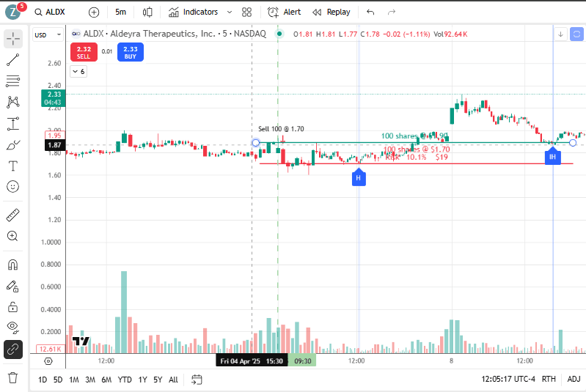Start bar Replay mode
This screenshot has width=586, height=392.
coord(332,12)
